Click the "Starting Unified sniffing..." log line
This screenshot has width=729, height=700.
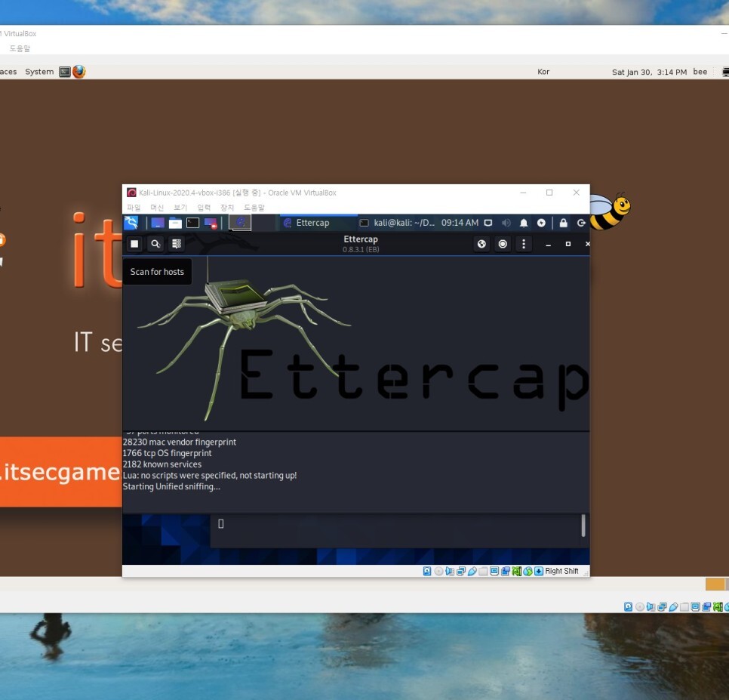171,486
